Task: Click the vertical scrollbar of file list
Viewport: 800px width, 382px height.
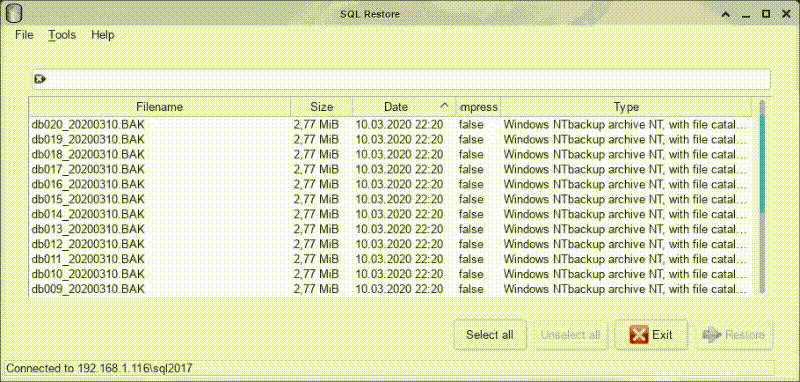Action: 762,196
